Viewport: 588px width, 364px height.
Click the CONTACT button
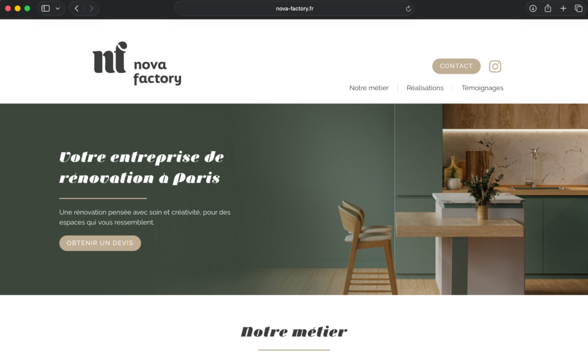(456, 66)
